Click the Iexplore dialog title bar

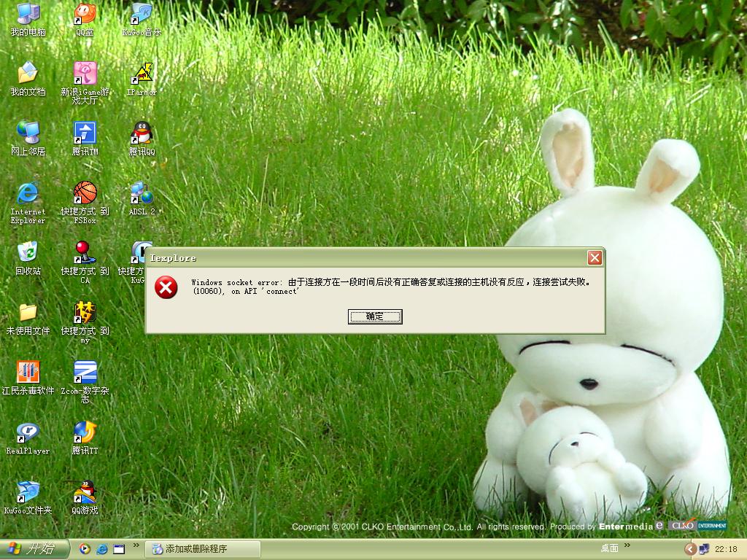366,257
